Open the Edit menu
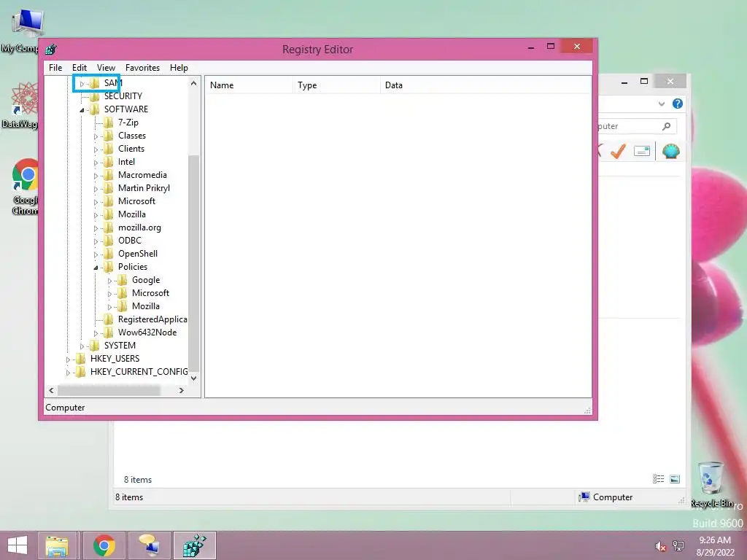Viewport: 747px width, 560px height. click(79, 68)
